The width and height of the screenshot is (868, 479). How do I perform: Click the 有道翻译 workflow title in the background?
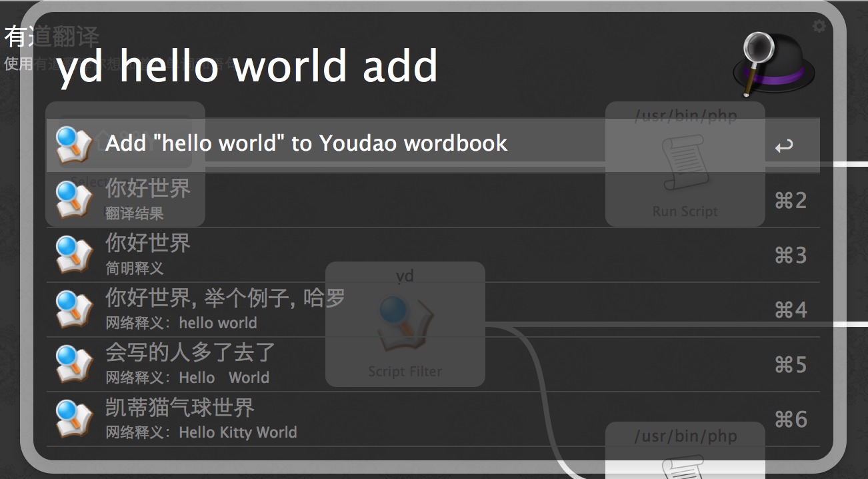click(x=51, y=37)
